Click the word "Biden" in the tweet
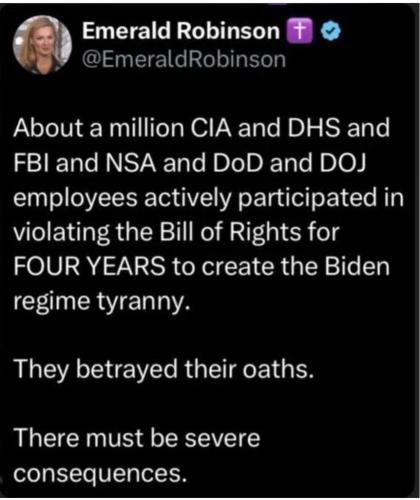Screen dimensions: 420x500 [357, 267]
